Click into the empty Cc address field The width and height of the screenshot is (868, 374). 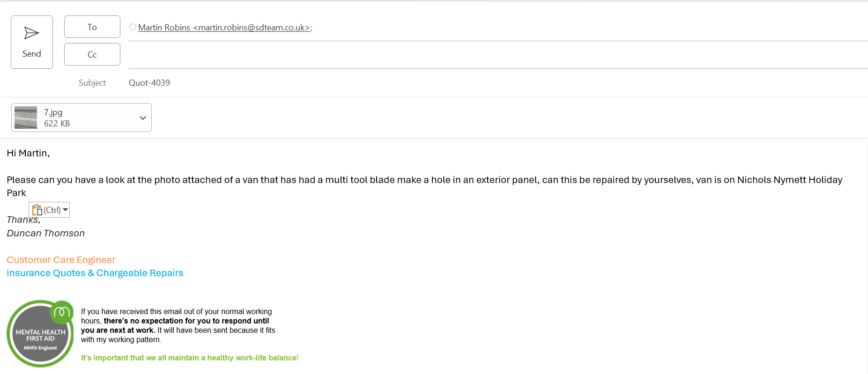pos(468,55)
